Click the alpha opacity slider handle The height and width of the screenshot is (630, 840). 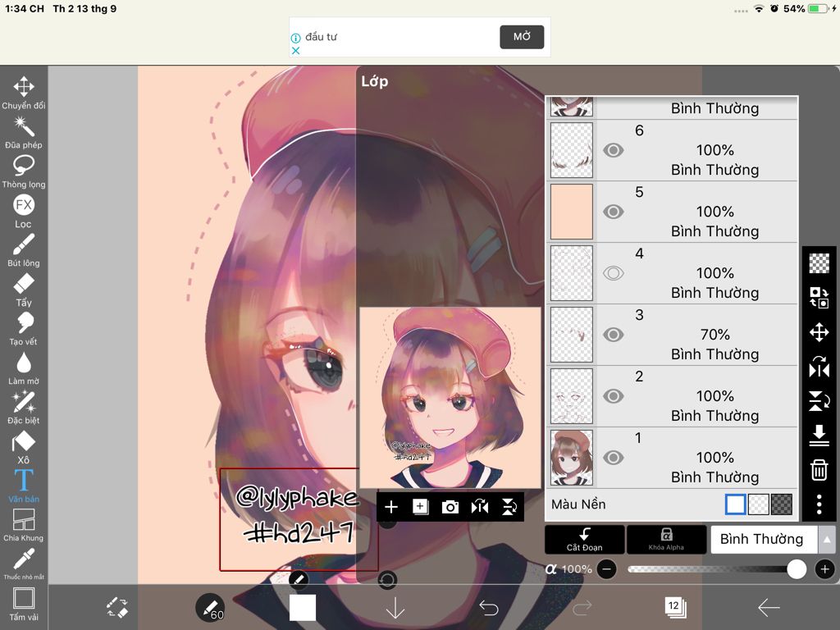[x=797, y=569]
